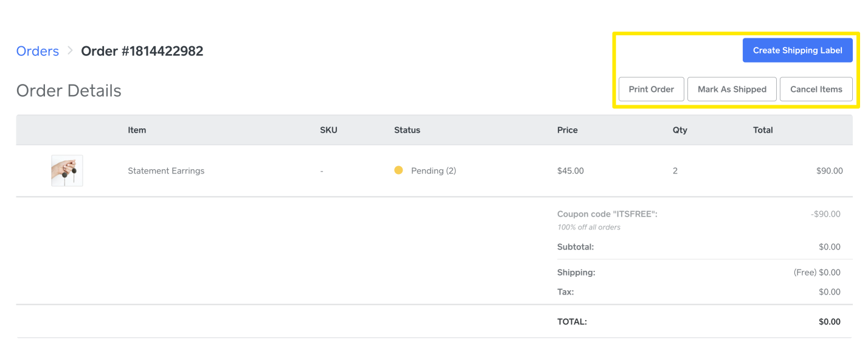Click the Pending (2) status text
The width and height of the screenshot is (868, 345).
tap(434, 171)
